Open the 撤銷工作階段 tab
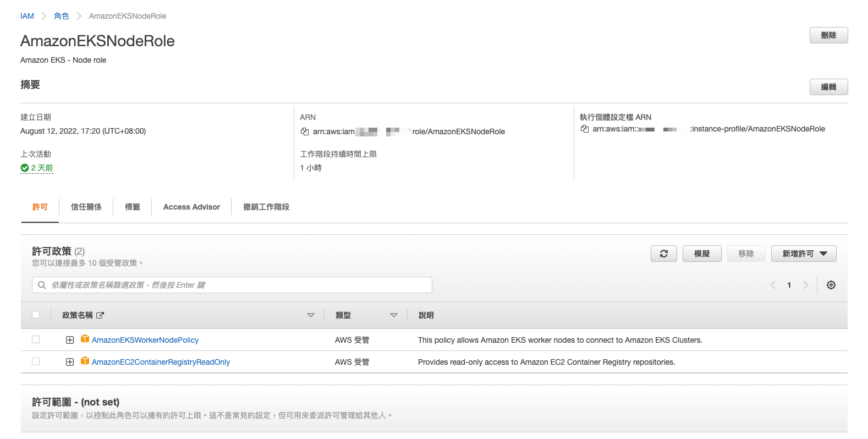The width and height of the screenshot is (868, 439). point(266,207)
